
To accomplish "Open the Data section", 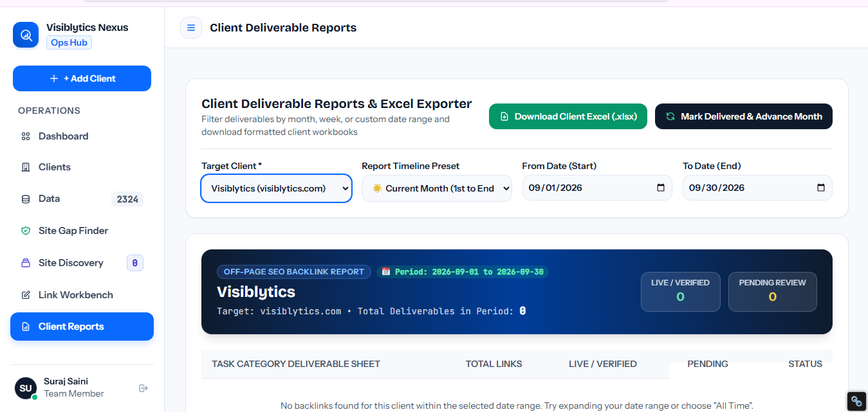I will pyautogui.click(x=82, y=199).
